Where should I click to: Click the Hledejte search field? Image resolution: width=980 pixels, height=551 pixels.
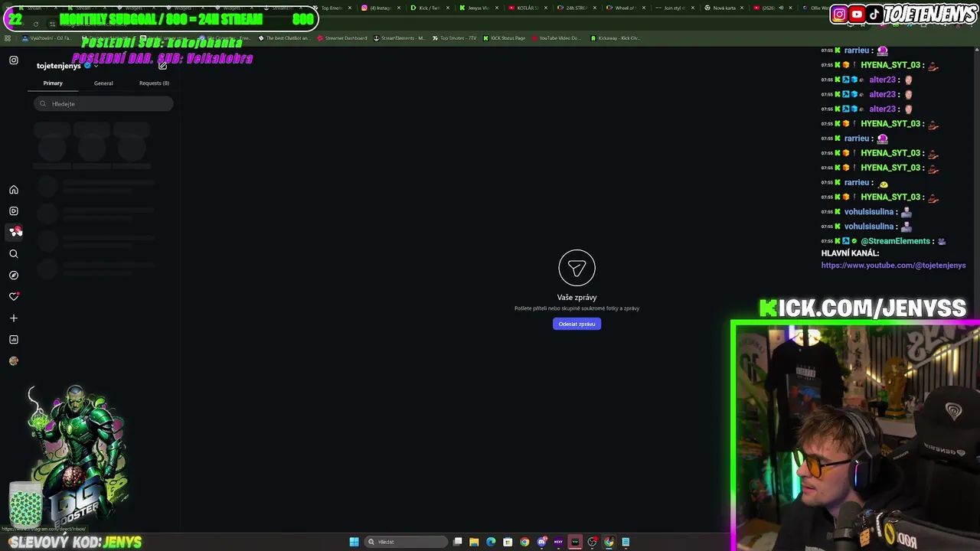tap(103, 103)
